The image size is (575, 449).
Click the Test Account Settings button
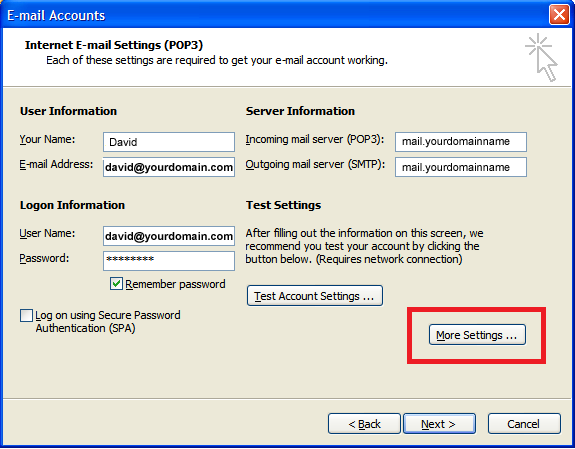click(x=315, y=296)
